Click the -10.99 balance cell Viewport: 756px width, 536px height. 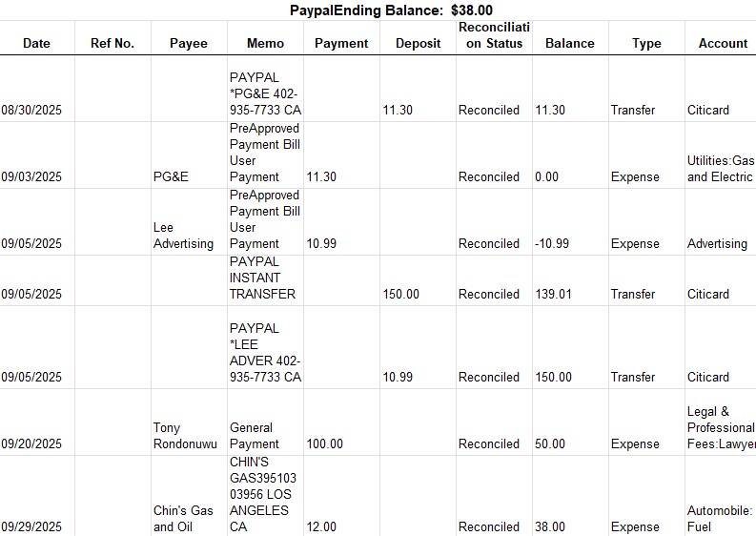click(x=552, y=243)
